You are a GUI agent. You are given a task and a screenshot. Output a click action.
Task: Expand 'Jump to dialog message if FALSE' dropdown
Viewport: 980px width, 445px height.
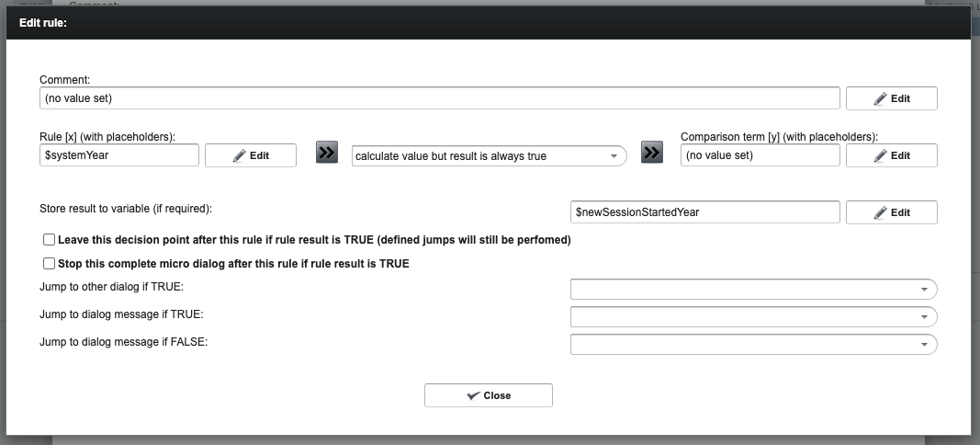753,344
